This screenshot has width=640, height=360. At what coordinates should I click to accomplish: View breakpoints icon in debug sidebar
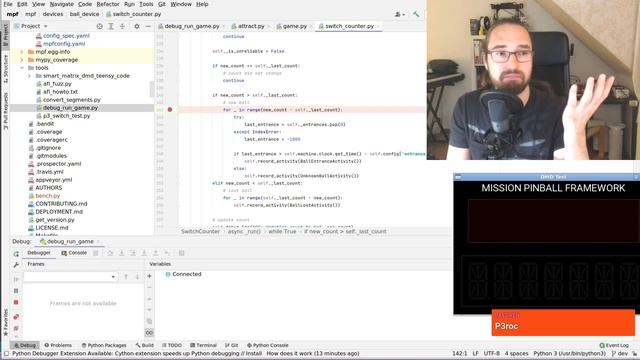(x=16, y=317)
